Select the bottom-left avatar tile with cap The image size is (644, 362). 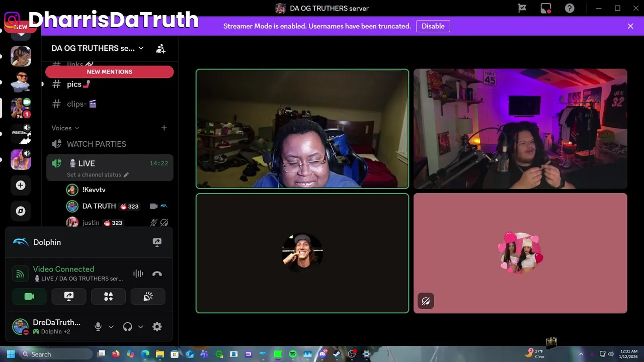(302, 253)
